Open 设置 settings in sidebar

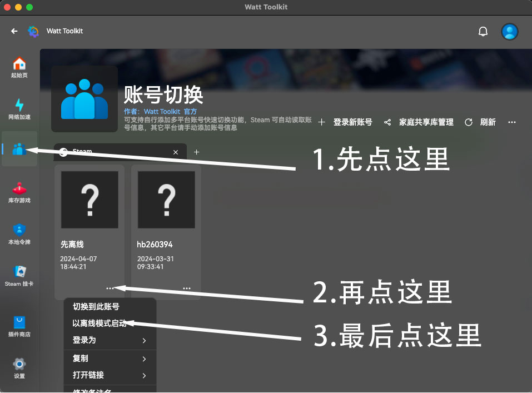pyautogui.click(x=19, y=368)
